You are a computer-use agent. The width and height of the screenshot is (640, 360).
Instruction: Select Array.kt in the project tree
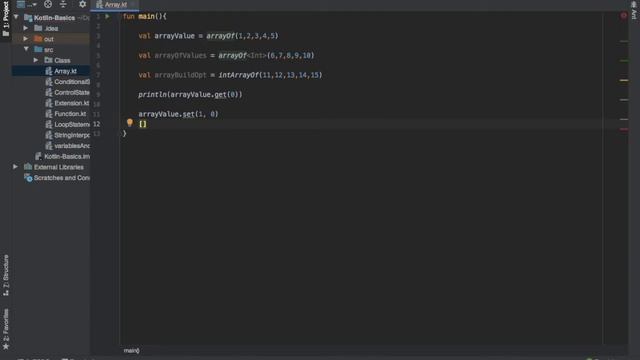tap(65, 71)
